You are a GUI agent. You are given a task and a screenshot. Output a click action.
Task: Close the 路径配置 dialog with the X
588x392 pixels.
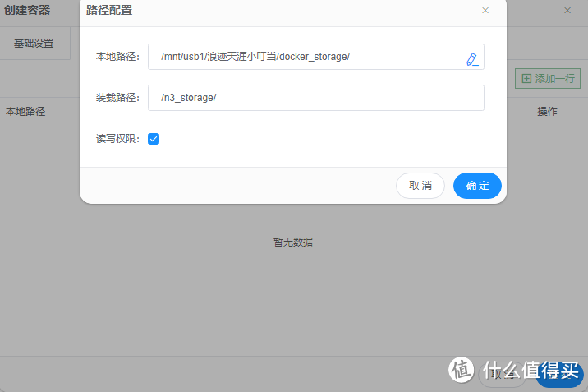click(485, 11)
